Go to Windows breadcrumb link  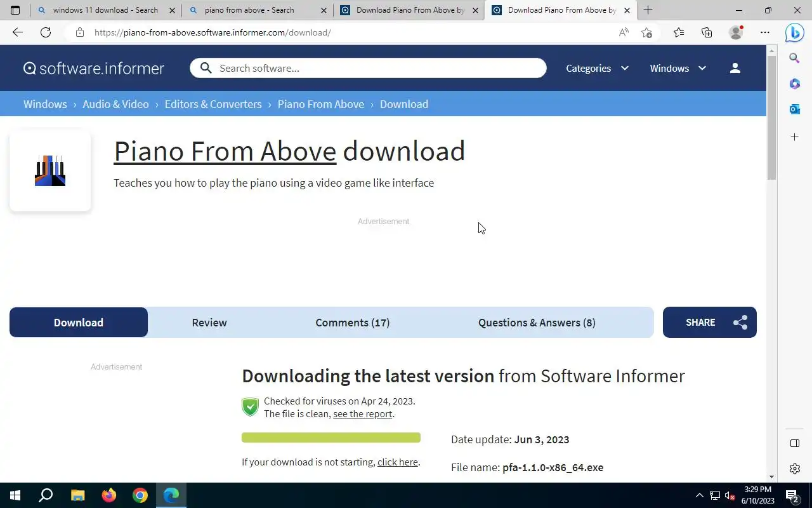45,104
